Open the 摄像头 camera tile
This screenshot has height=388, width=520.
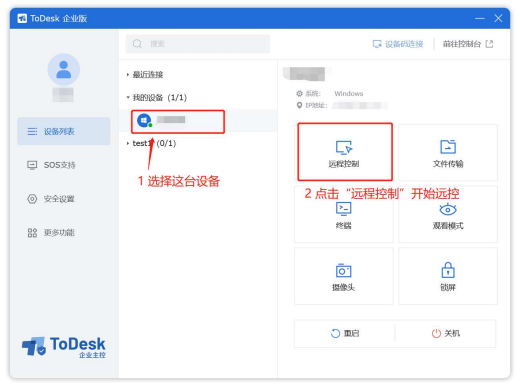[x=344, y=276]
